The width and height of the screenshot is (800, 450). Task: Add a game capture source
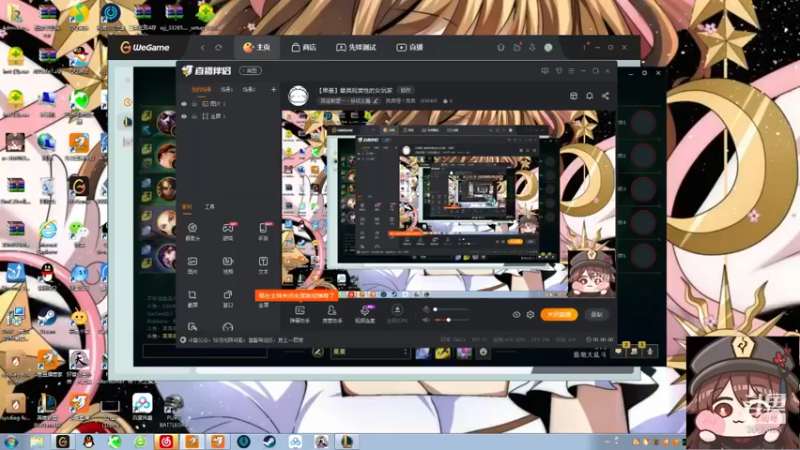tap(228, 231)
